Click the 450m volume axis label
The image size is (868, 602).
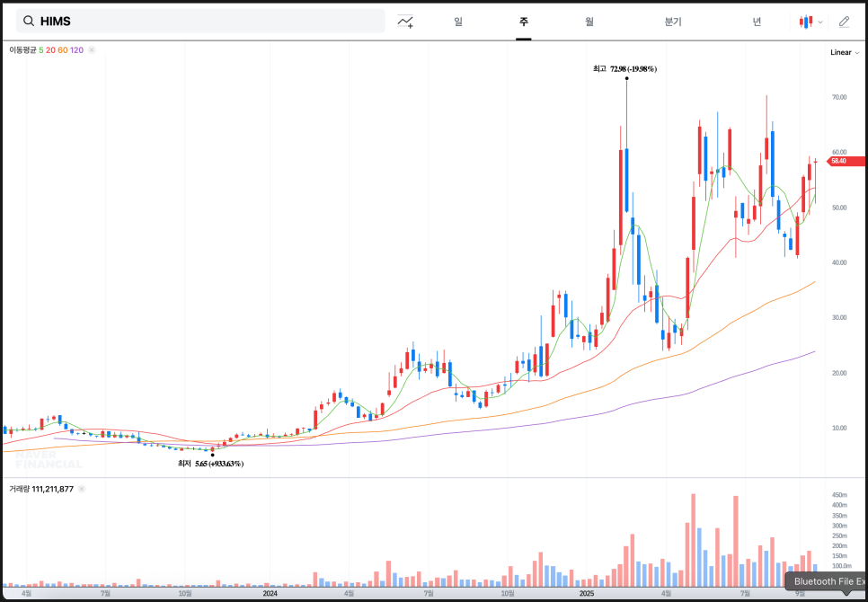coord(840,495)
